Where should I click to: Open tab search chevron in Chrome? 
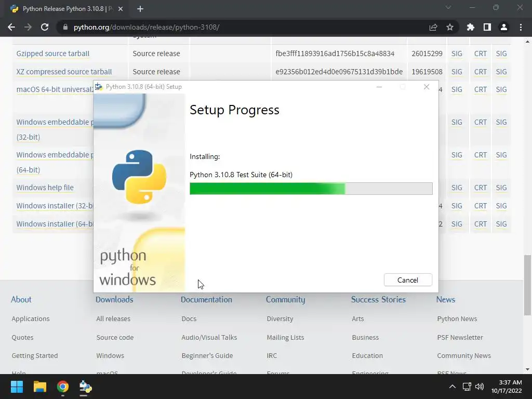(x=448, y=7)
